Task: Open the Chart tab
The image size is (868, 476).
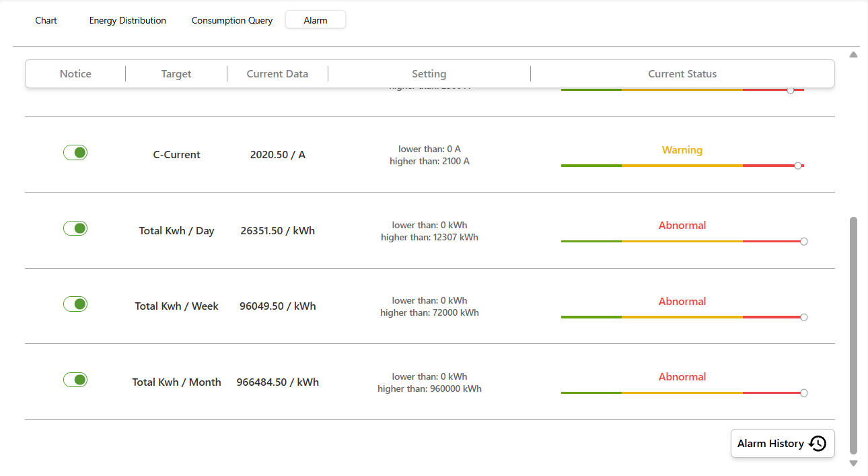Action: 46,20
